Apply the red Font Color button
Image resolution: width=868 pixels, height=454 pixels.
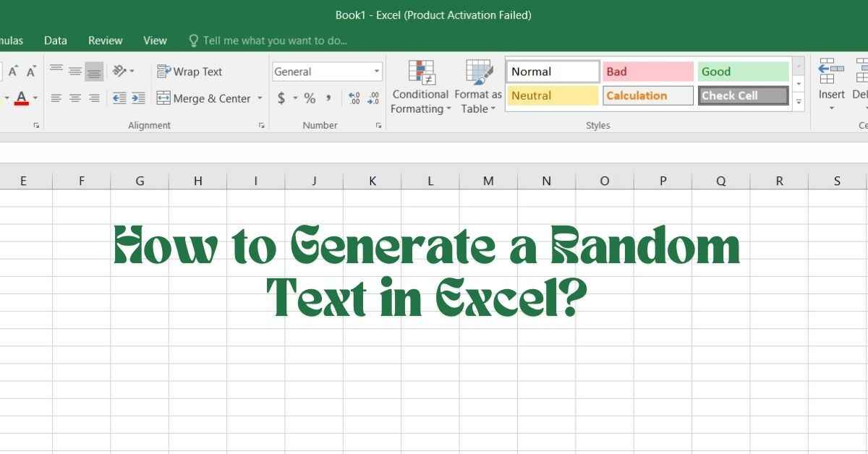(x=21, y=98)
